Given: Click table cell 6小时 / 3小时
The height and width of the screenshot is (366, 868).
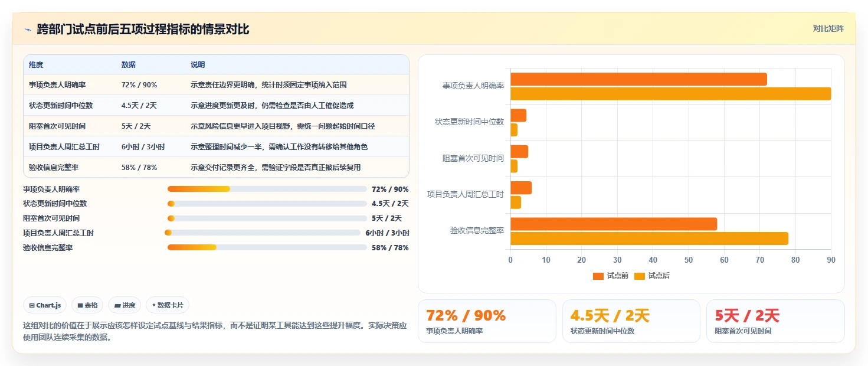Looking at the screenshot, I should click(143, 147).
